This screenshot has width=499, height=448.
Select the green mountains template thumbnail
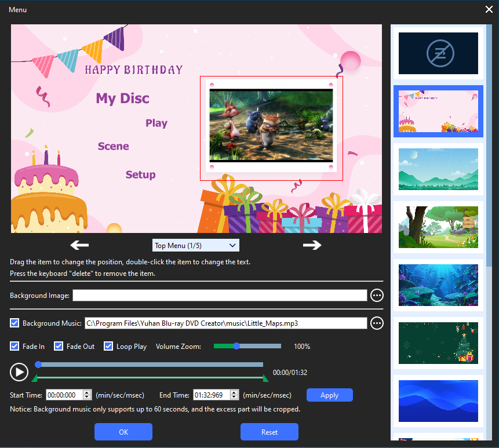(x=438, y=169)
